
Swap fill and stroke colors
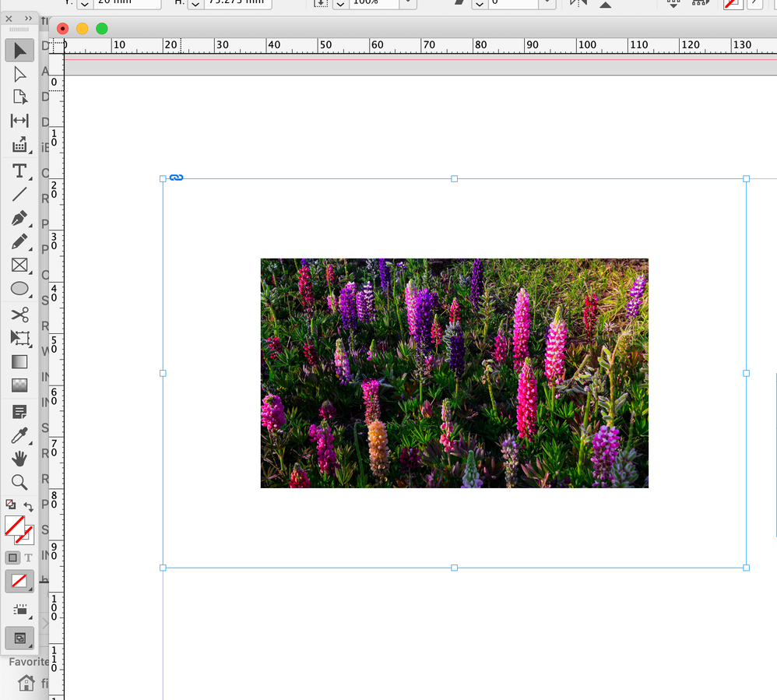(29, 507)
